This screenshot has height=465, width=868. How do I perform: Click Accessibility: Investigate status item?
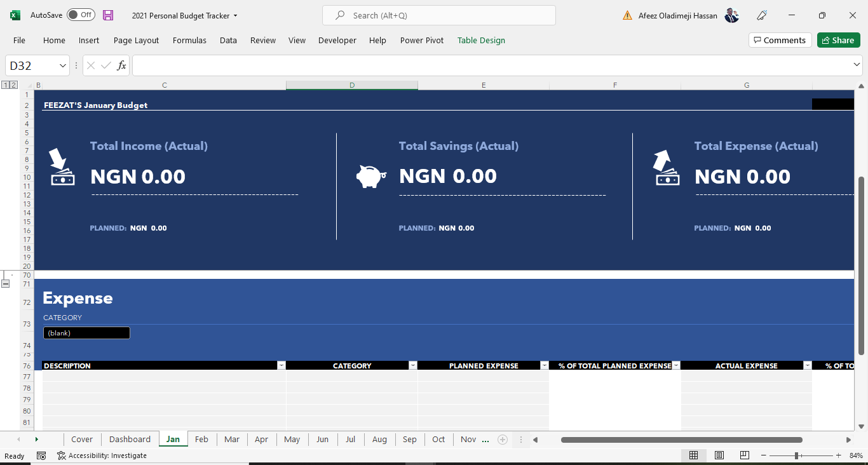coord(102,455)
